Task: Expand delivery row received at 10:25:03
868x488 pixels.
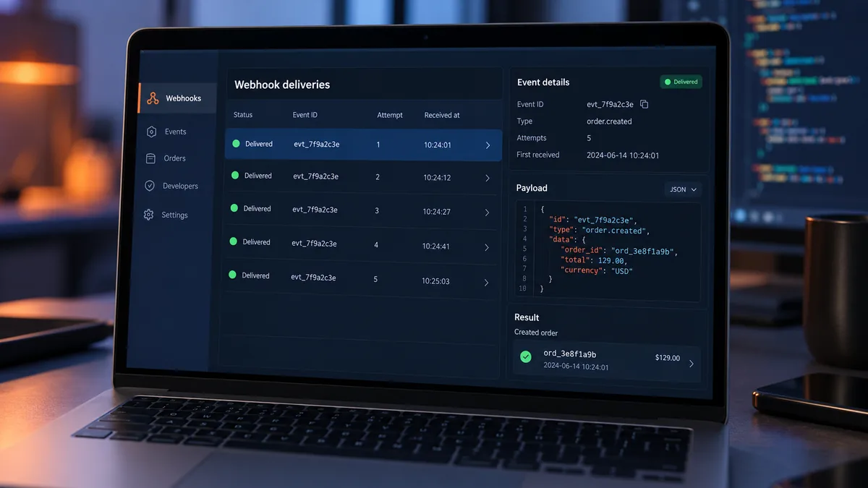Action: coord(486,282)
